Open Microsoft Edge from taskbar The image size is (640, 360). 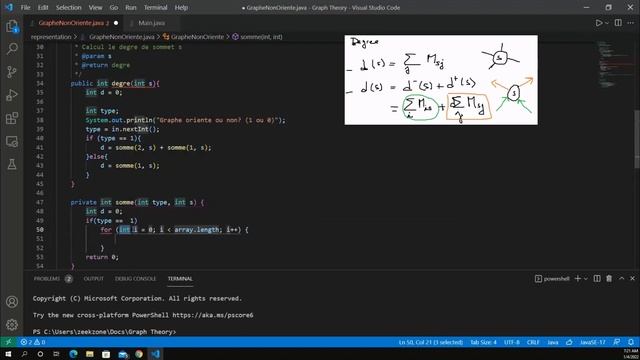click(x=73, y=354)
